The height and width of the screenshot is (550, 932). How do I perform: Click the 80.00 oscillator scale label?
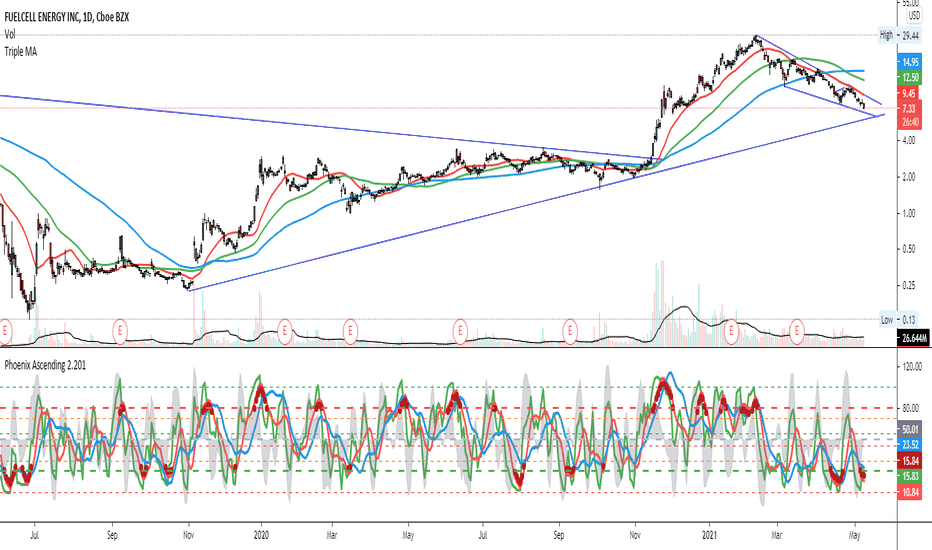coord(912,408)
